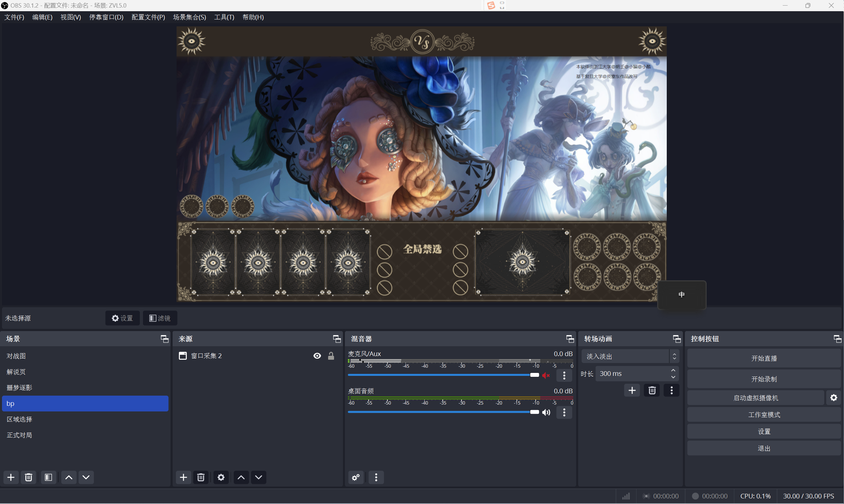Adjust 麦克风/Aux volume slider
844x504 pixels.
[443, 375]
